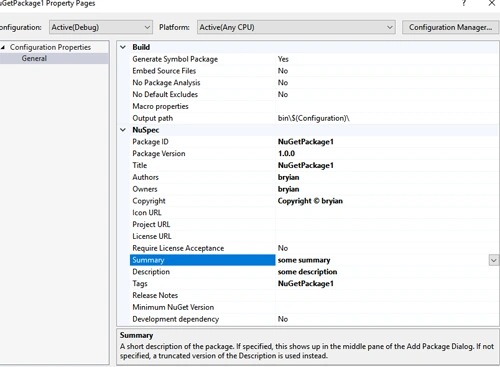Select the Generate Symbol Package property
Screen dimensions: 500x367
pos(175,59)
